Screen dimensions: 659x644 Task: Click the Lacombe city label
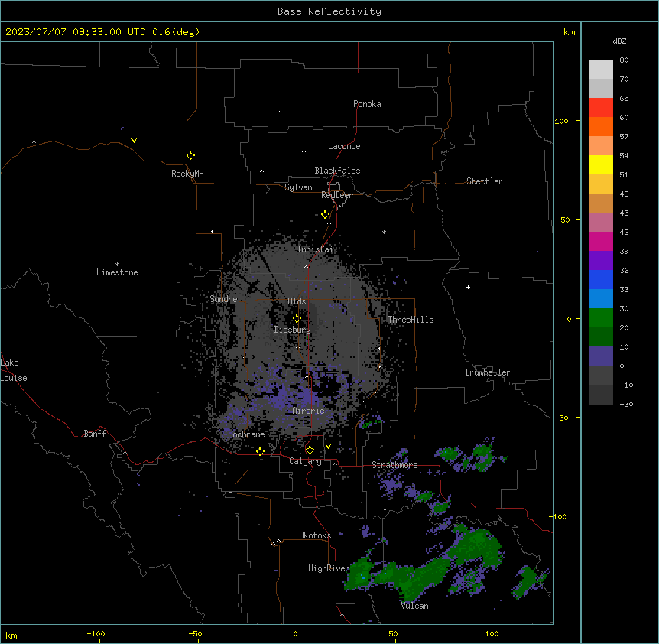point(344,146)
